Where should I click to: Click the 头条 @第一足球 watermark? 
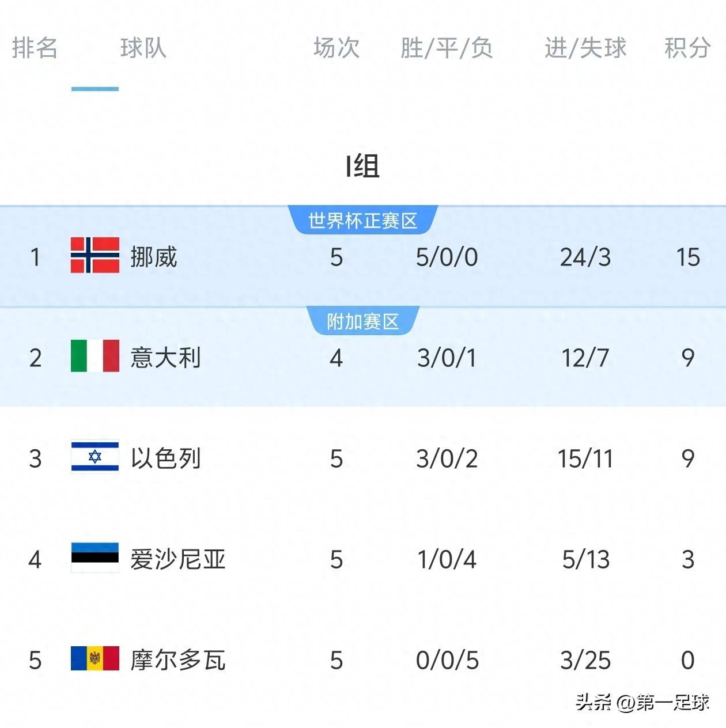642,702
